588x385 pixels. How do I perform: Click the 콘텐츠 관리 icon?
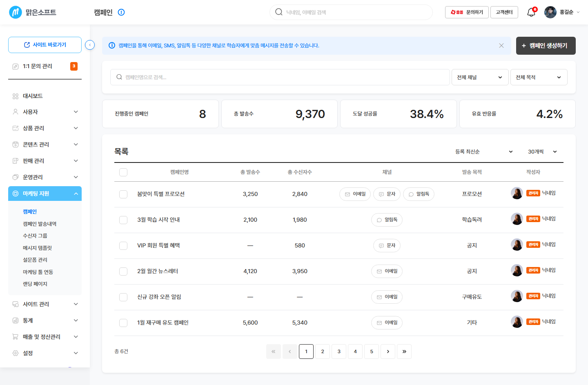click(16, 145)
